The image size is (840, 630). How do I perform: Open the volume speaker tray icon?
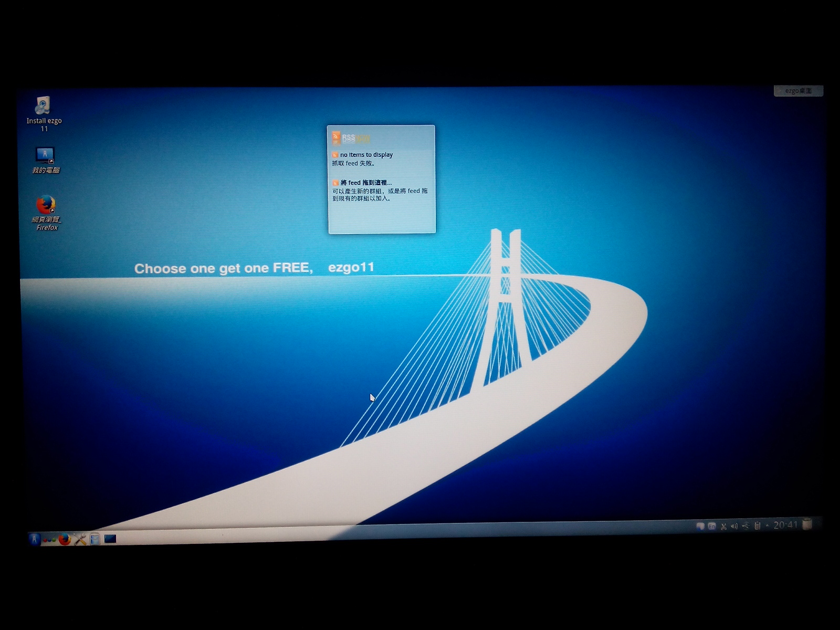(x=734, y=526)
